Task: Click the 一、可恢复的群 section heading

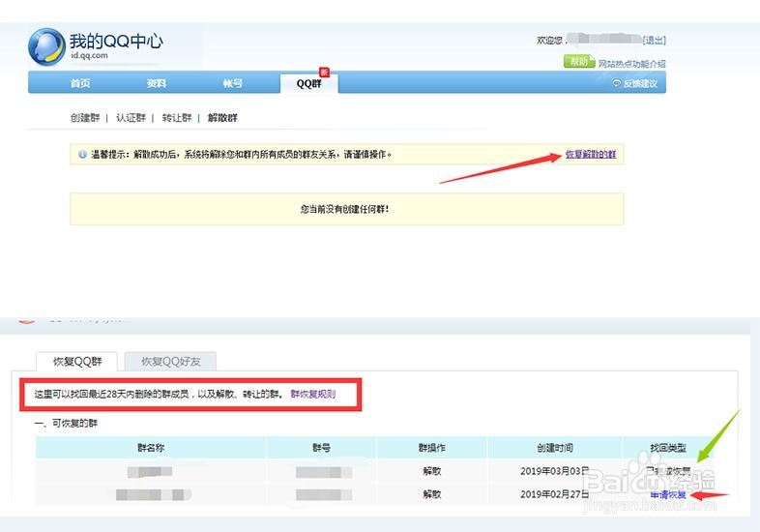Action: click(x=66, y=424)
